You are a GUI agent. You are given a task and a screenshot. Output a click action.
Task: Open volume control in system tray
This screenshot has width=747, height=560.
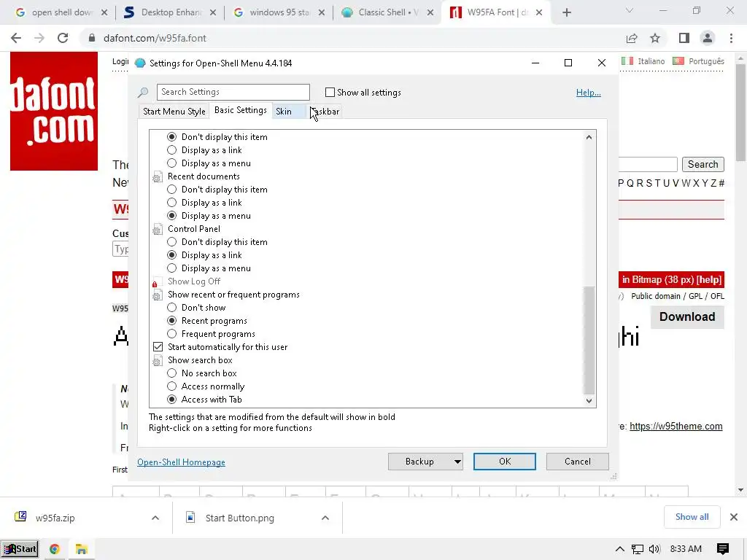[654, 549]
